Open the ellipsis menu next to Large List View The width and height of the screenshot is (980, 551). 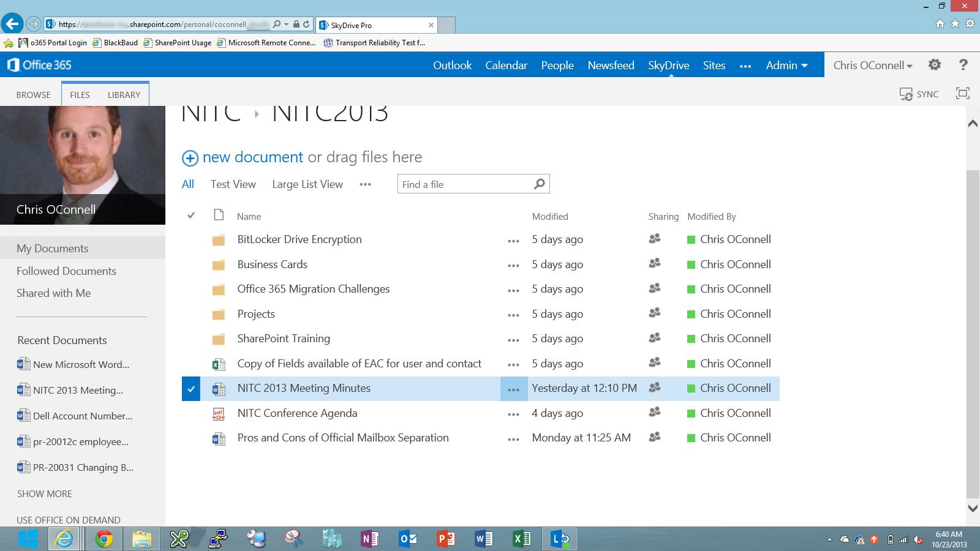point(365,185)
